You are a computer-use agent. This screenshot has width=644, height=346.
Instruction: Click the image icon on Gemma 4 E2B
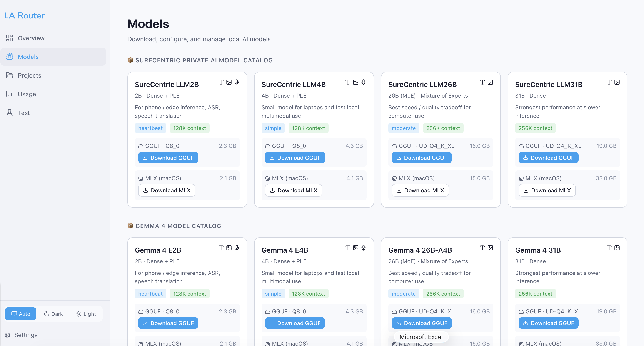229,248
